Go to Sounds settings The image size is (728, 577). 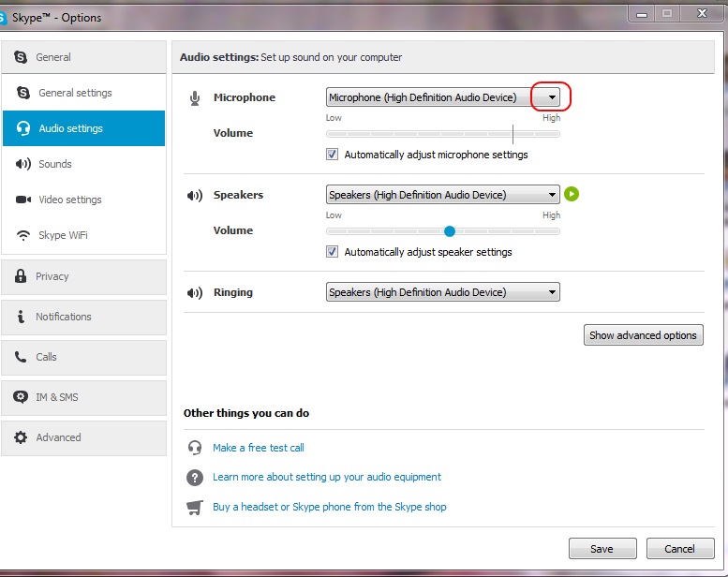tap(83, 164)
